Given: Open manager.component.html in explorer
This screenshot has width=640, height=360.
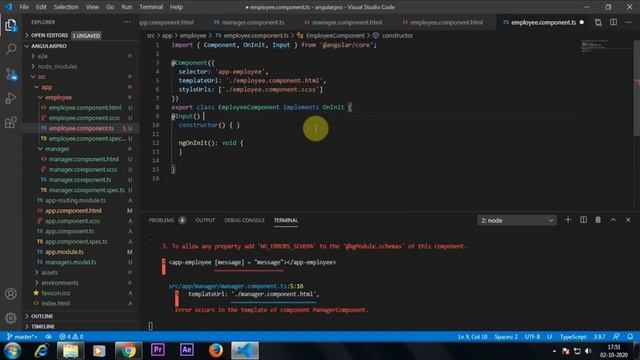Looking at the screenshot, I should tap(84, 159).
